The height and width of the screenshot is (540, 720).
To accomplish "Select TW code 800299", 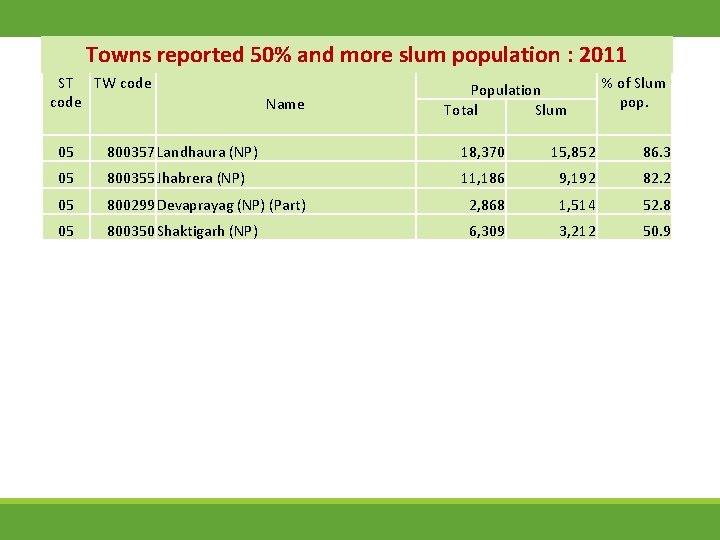I will 131,205.
